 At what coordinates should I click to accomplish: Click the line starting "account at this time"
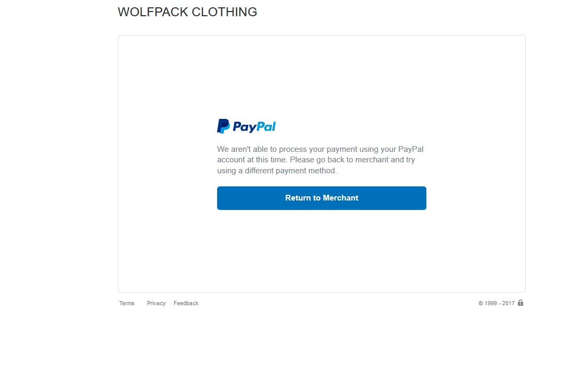pyautogui.click(x=316, y=160)
